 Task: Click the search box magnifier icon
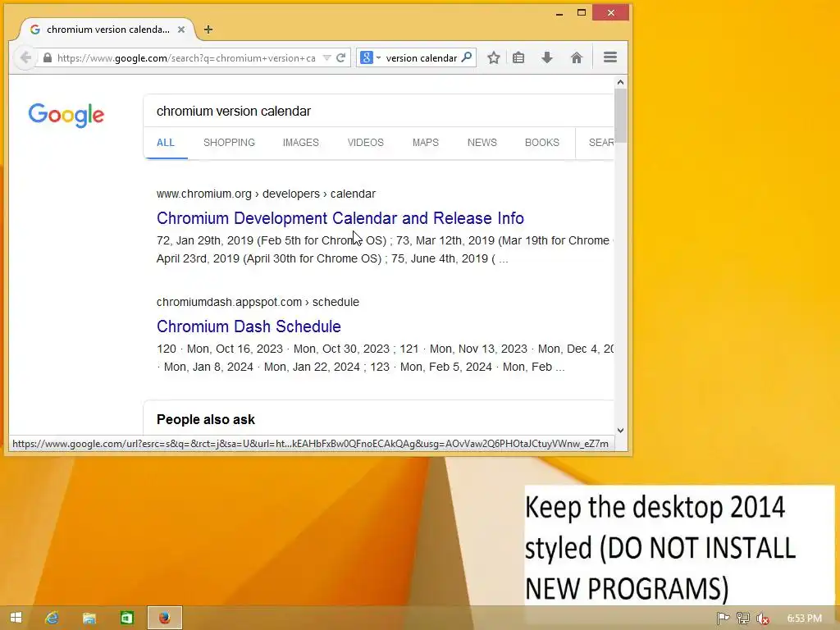coord(467,57)
